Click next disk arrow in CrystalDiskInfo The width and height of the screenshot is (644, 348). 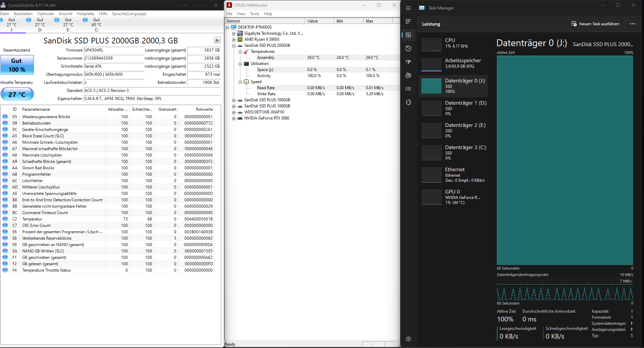click(217, 40)
